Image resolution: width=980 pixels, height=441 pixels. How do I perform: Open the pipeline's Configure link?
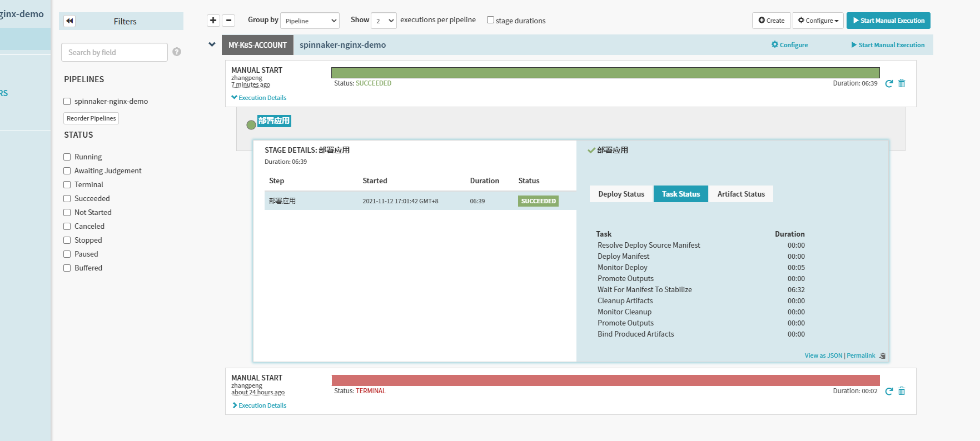click(790, 45)
